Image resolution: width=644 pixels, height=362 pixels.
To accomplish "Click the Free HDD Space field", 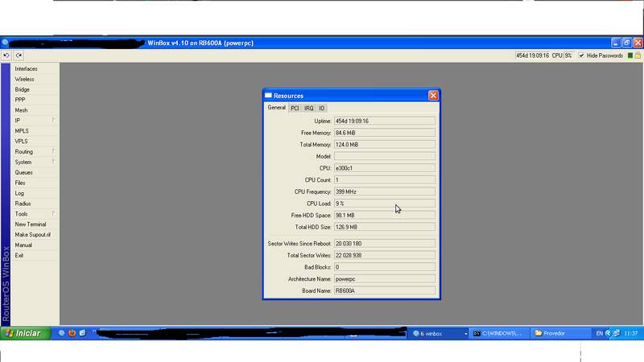I will 385,215.
